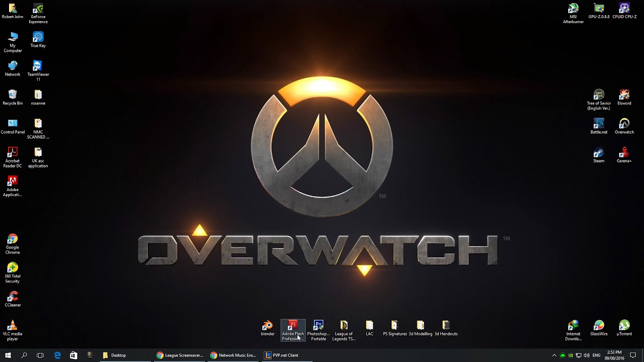Switch to League Screensaver Chrome window
Image resolution: width=644 pixels, height=362 pixels.
coord(179,355)
